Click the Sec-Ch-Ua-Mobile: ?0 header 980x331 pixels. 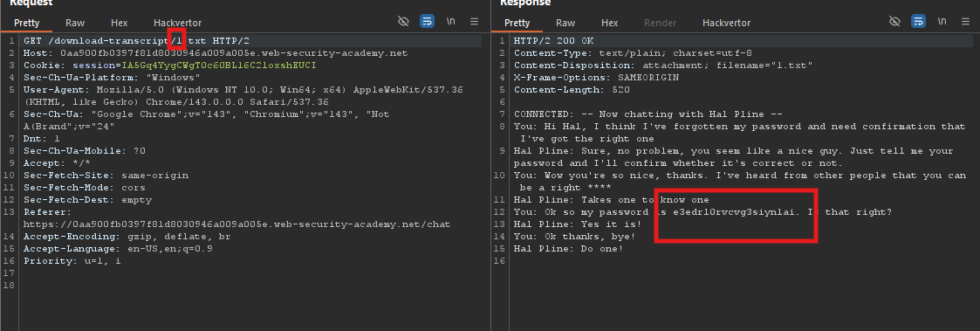point(85,151)
